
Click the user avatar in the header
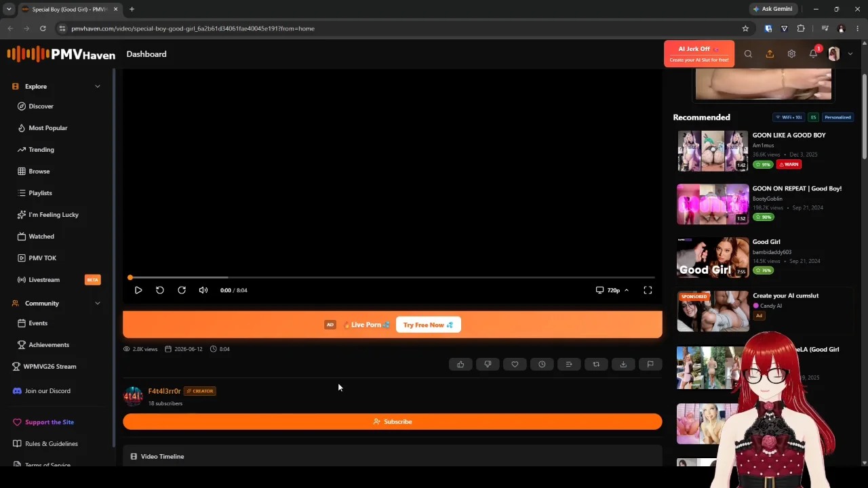[834, 54]
